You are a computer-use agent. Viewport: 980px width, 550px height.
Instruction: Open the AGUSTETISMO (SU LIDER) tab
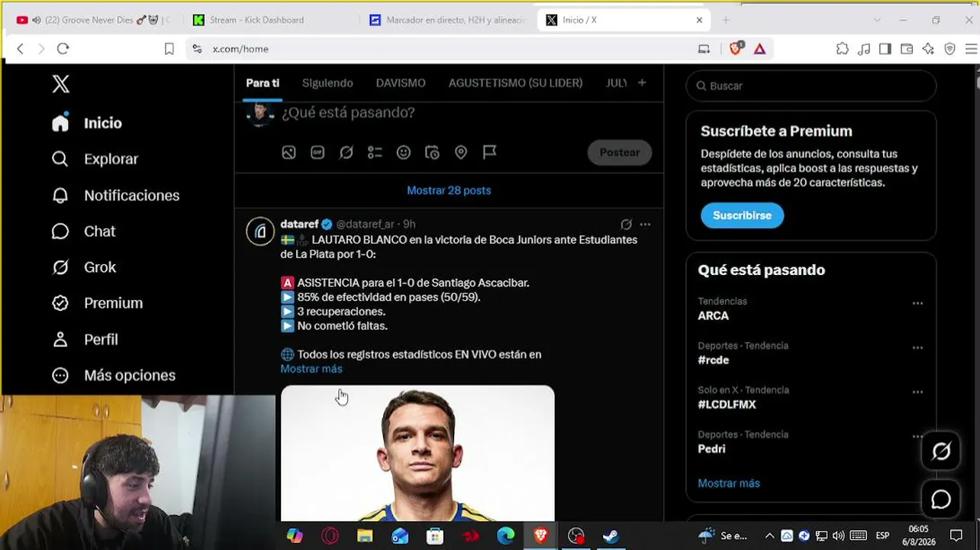click(515, 82)
